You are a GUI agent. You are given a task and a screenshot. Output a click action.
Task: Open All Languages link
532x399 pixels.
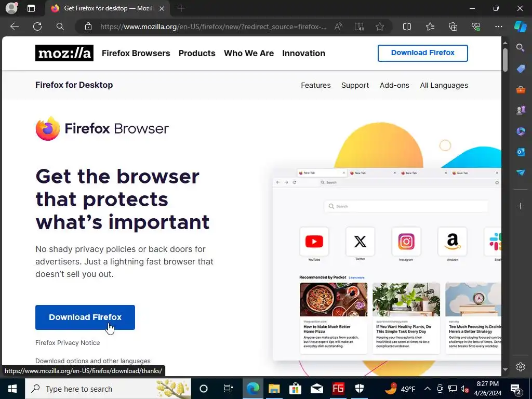pos(444,85)
